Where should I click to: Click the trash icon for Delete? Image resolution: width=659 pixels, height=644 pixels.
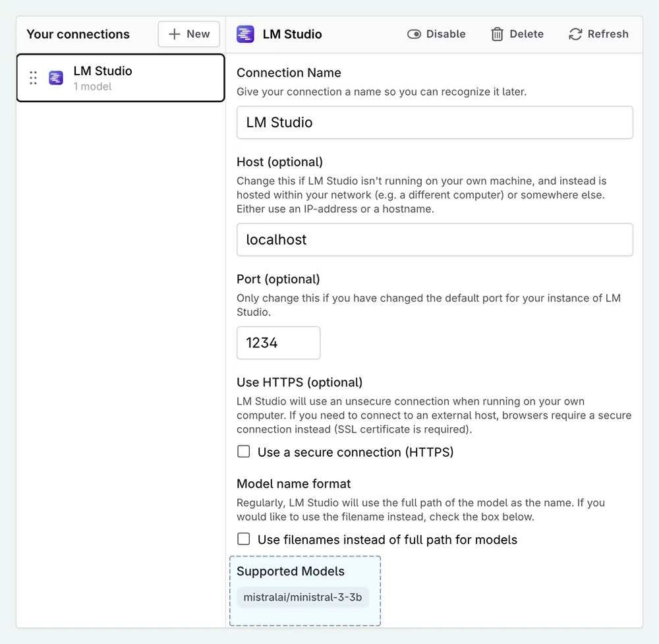[497, 34]
